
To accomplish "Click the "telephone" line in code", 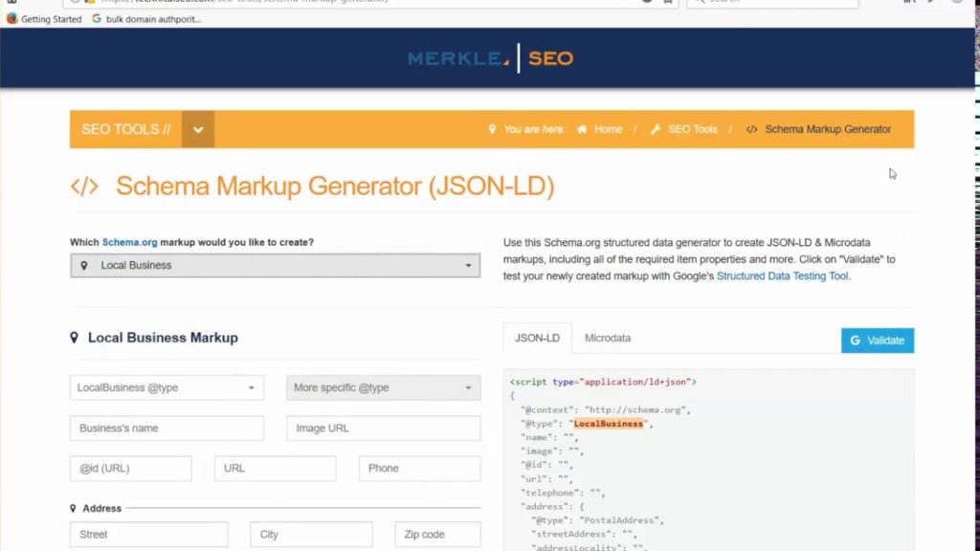I will pyautogui.click(x=563, y=493).
